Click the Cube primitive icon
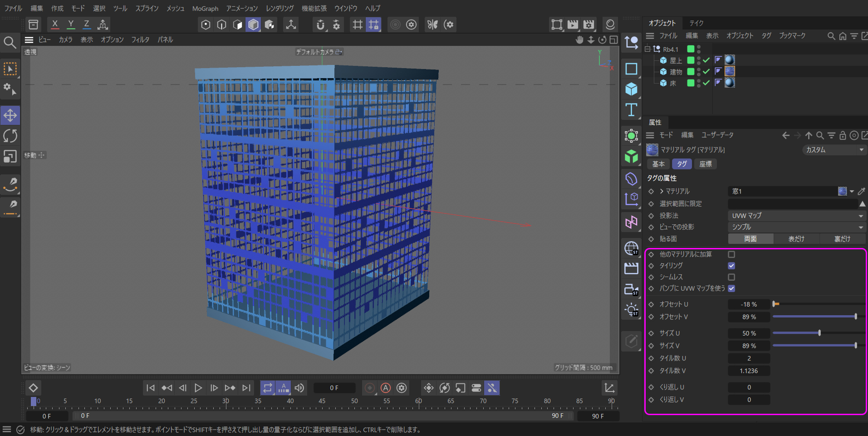868x436 pixels. (x=631, y=89)
